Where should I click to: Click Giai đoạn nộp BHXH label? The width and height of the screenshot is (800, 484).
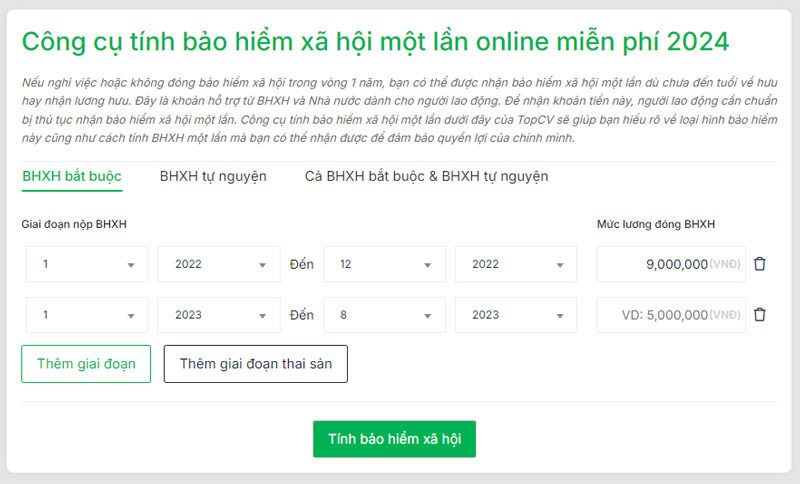(x=74, y=224)
